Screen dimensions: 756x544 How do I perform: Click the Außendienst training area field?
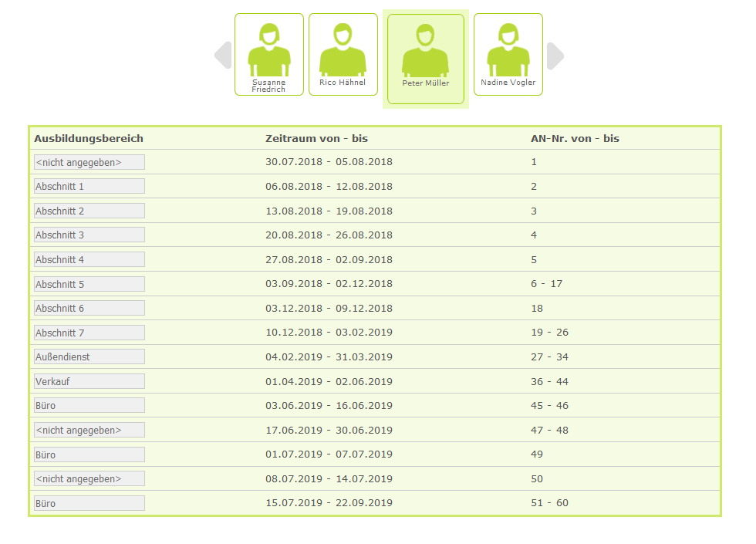[x=89, y=357]
